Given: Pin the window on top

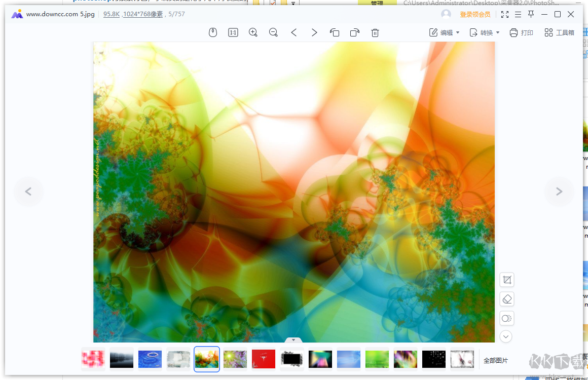Looking at the screenshot, I should pyautogui.click(x=531, y=14).
